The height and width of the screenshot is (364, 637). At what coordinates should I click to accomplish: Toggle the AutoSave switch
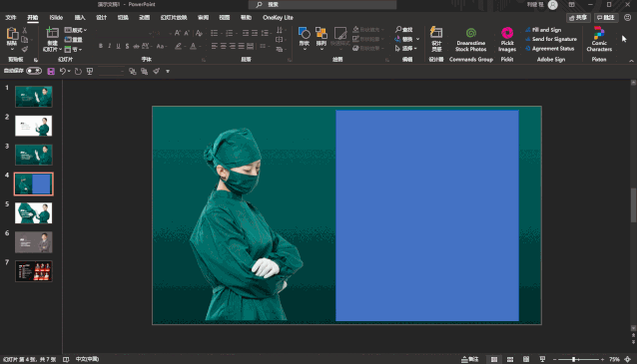click(x=34, y=71)
